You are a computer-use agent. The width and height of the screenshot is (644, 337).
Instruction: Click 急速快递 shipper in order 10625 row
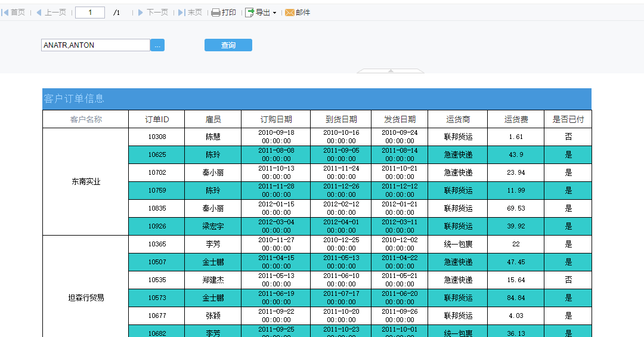point(458,155)
